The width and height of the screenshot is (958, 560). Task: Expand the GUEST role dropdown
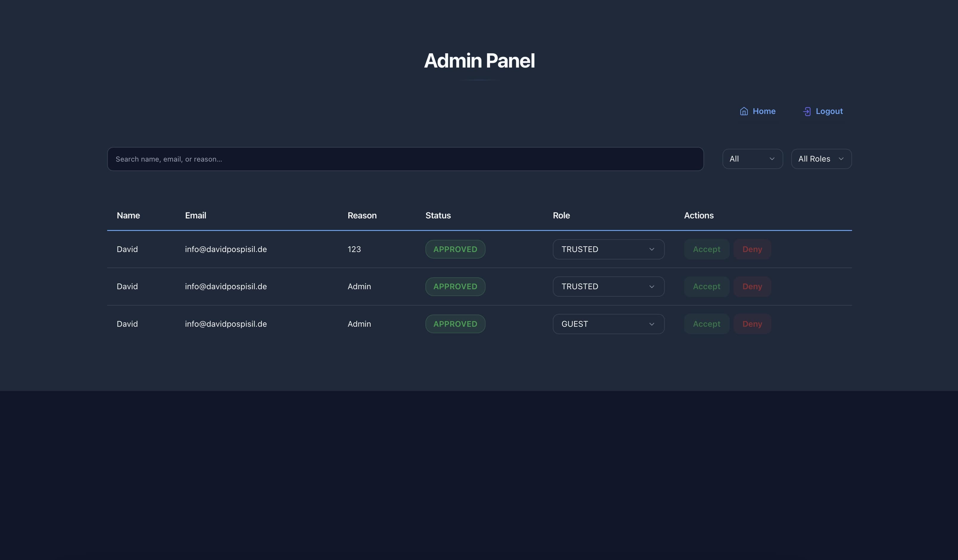click(608, 324)
